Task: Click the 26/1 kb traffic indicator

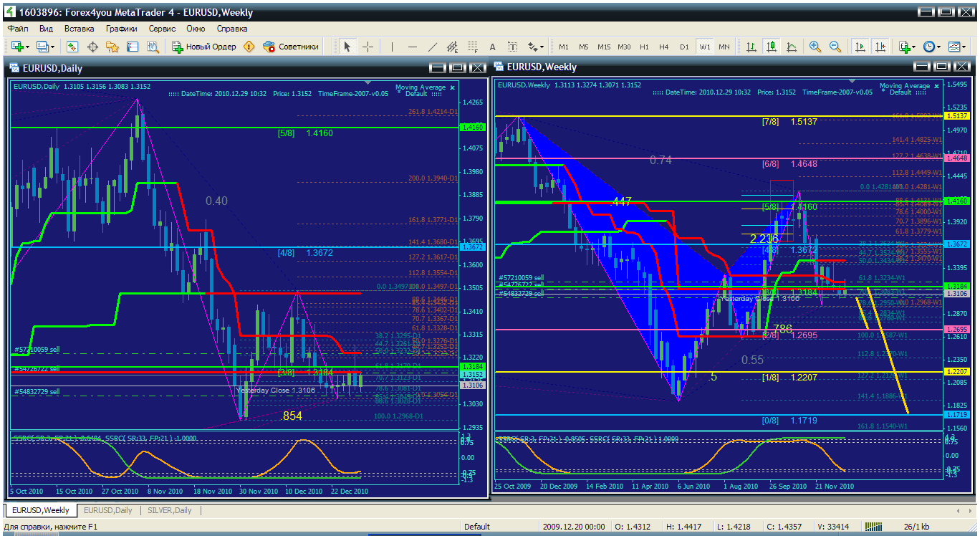Action: (916, 527)
